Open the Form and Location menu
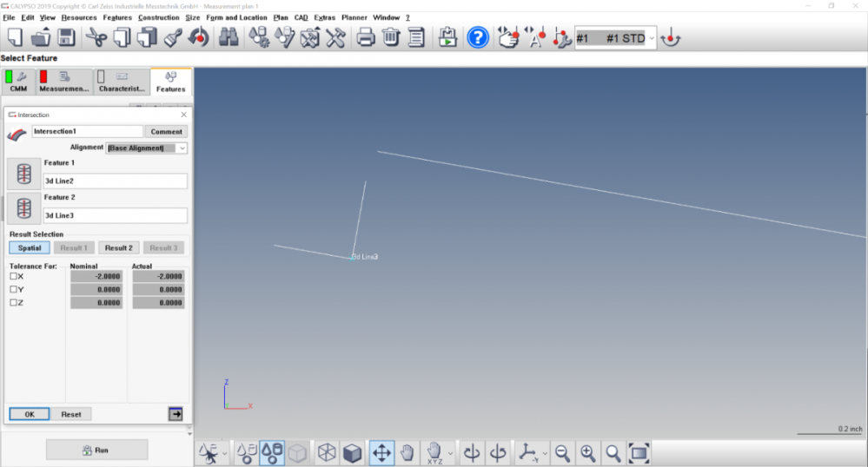The width and height of the screenshot is (868, 467). tap(236, 17)
